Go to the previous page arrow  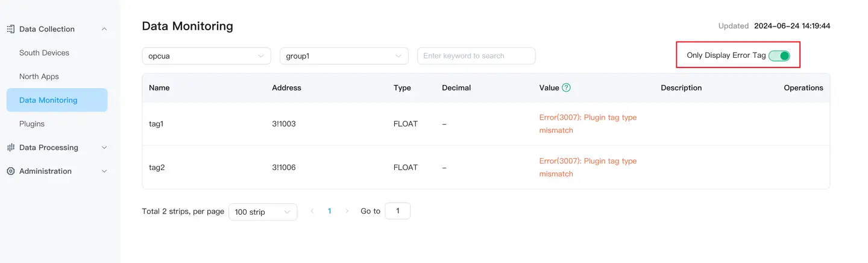click(312, 211)
